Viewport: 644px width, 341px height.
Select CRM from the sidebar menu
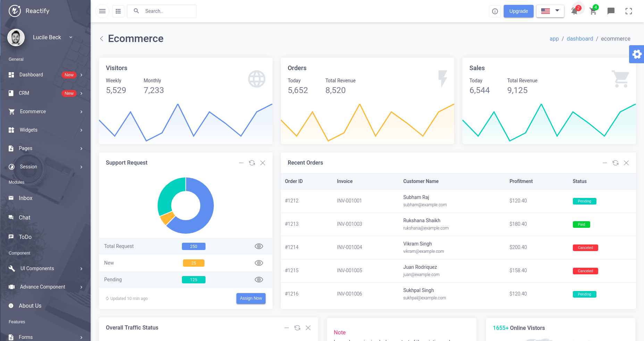[24, 93]
